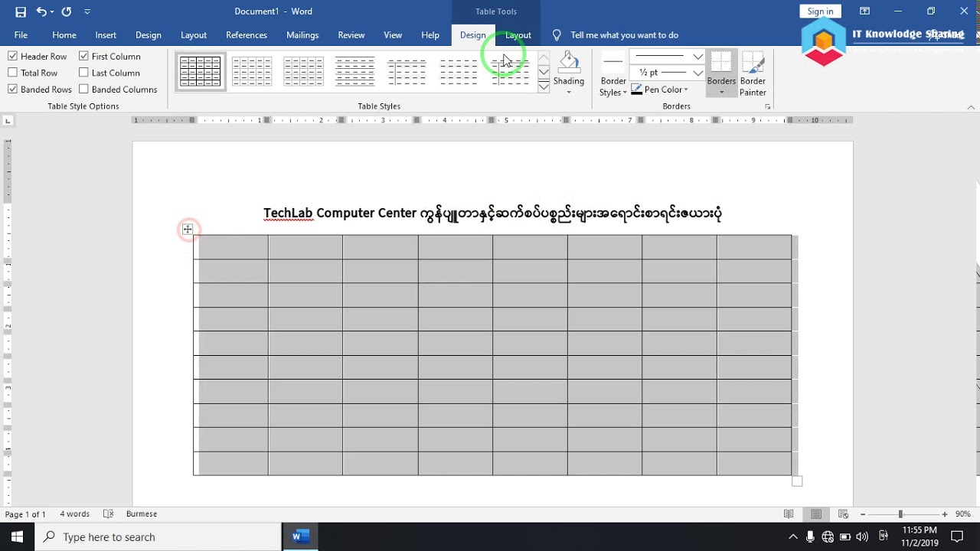Switch to Print Layout view
This screenshot has height=551, width=980.
click(x=816, y=514)
